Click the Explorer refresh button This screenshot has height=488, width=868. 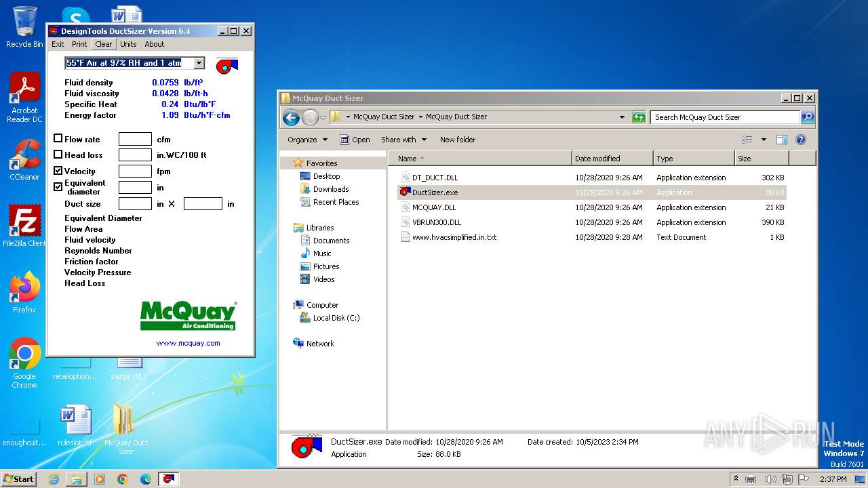(639, 117)
